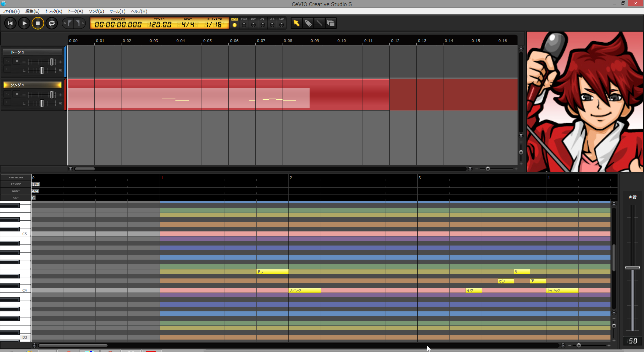This screenshot has width=644, height=352.
Task: Click the piano roll horizontal zoom knob
Action: [579, 345]
